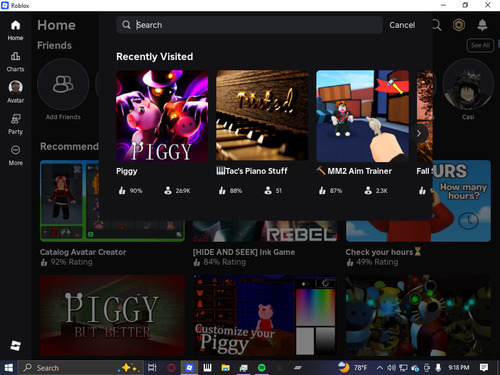Expand the hidden system tray icons
This screenshot has height=375, width=500.
(x=379, y=368)
